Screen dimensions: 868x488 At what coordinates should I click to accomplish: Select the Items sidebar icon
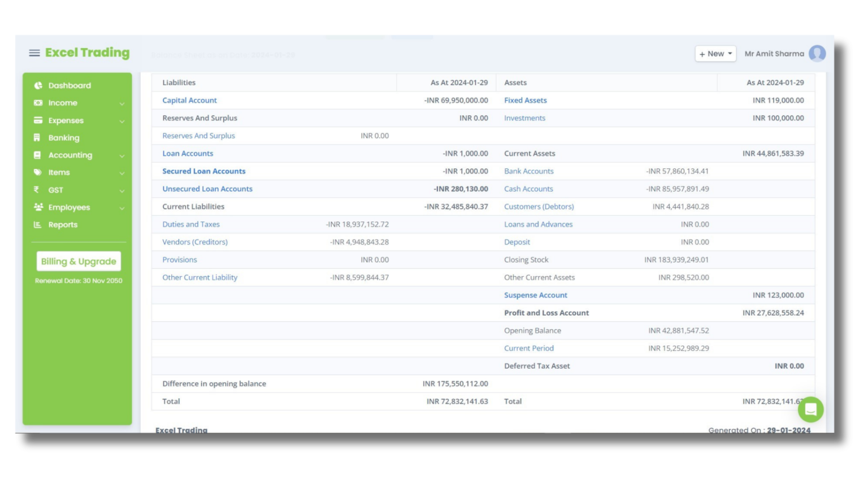(37, 172)
